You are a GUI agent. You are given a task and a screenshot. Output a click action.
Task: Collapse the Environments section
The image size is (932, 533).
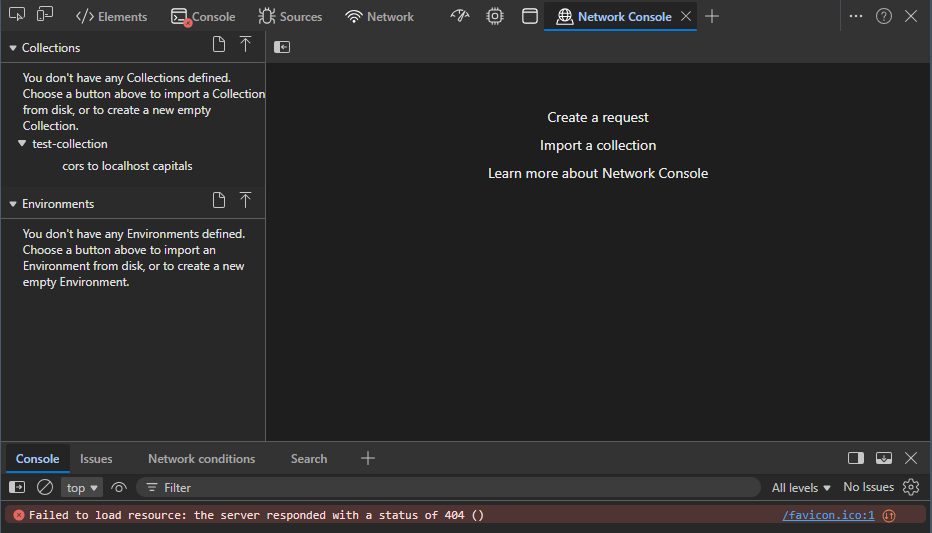[12, 204]
